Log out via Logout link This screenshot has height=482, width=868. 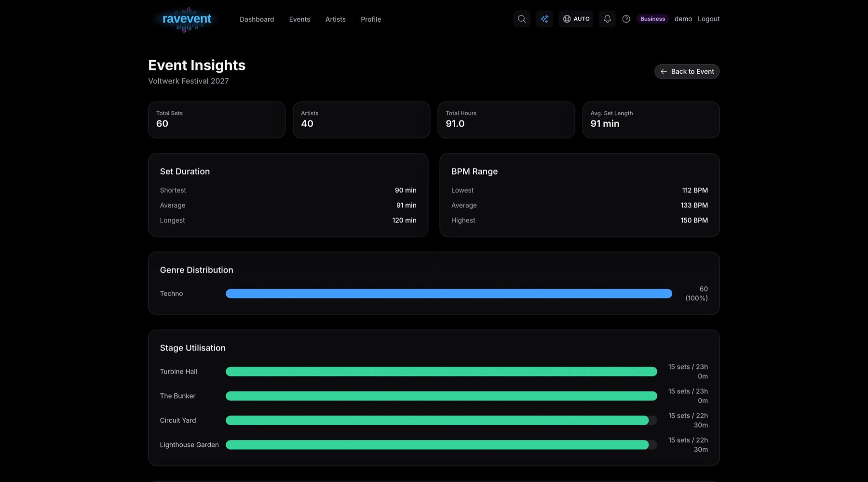point(708,19)
